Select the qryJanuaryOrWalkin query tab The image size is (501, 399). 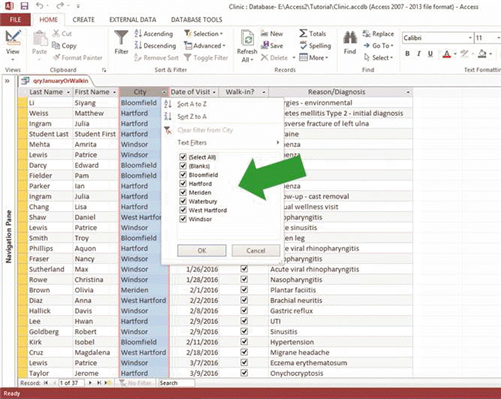tap(55, 81)
